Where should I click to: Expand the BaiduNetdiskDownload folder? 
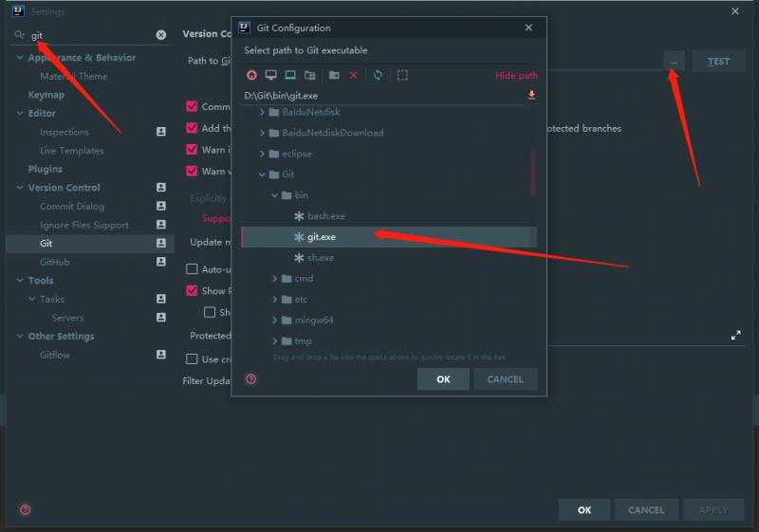pos(262,133)
